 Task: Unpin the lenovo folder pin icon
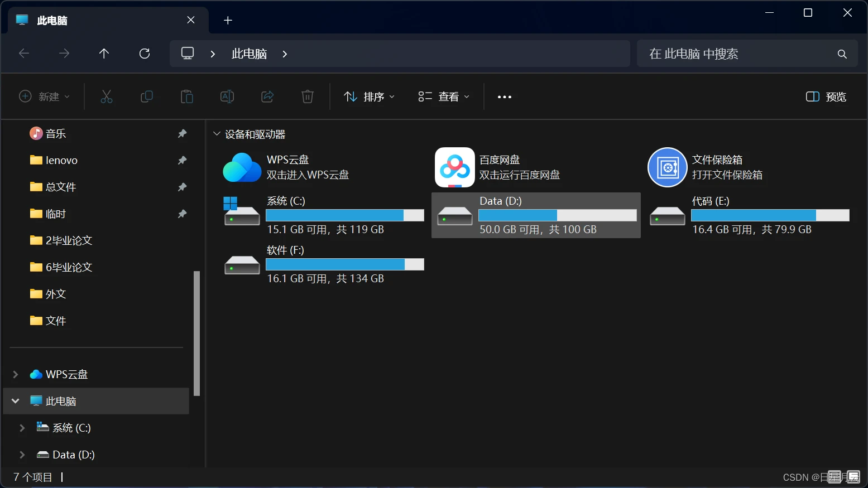[182, 160]
